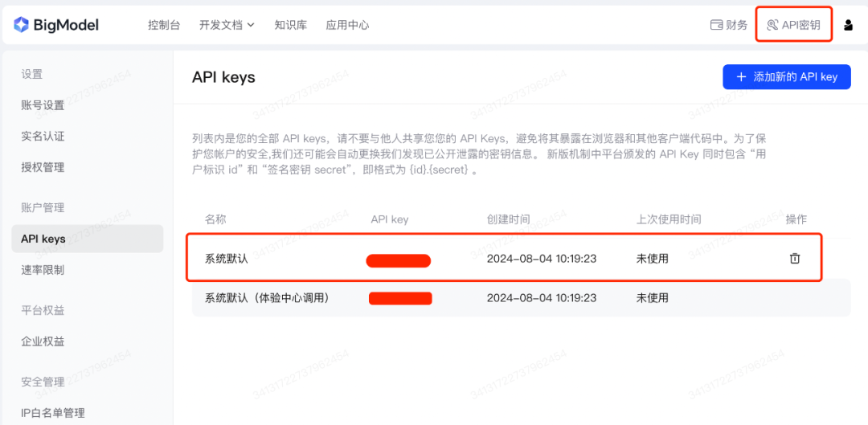
Task: Go to 知识库 in top navigation
Action: 291,25
